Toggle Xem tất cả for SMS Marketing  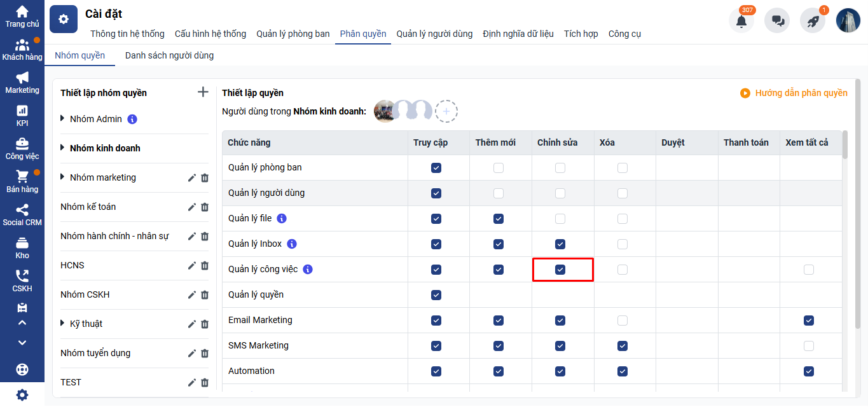point(808,346)
